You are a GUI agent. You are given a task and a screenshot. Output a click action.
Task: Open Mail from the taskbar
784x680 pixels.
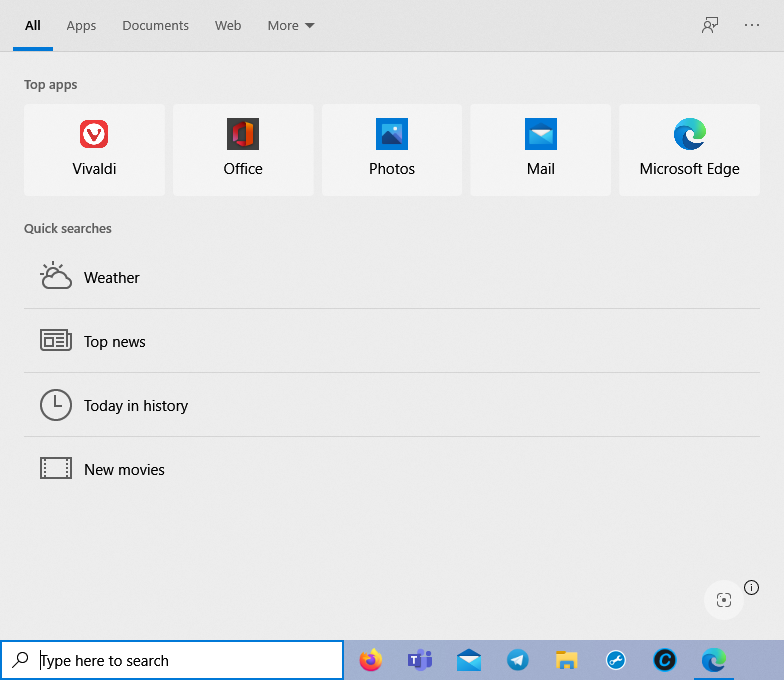click(x=468, y=660)
